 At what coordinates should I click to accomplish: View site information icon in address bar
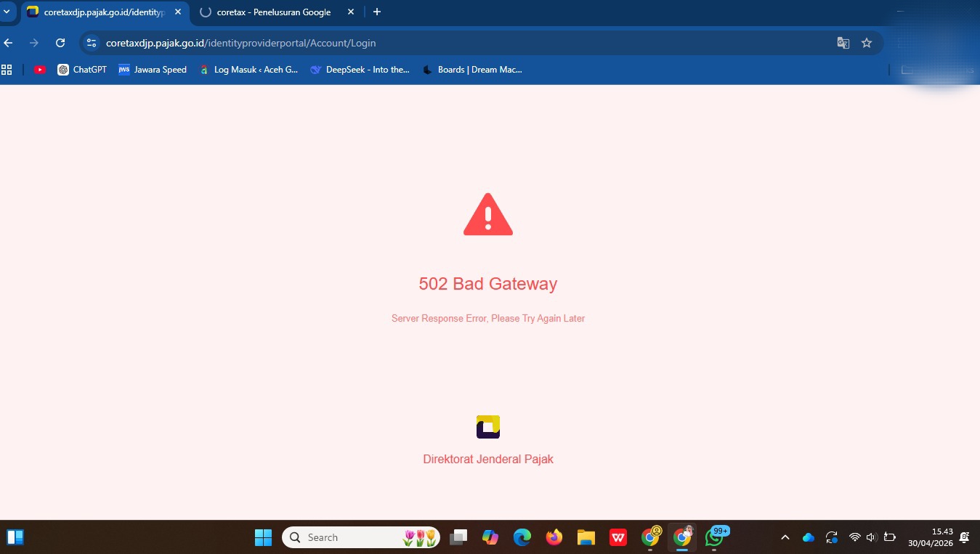coord(92,43)
